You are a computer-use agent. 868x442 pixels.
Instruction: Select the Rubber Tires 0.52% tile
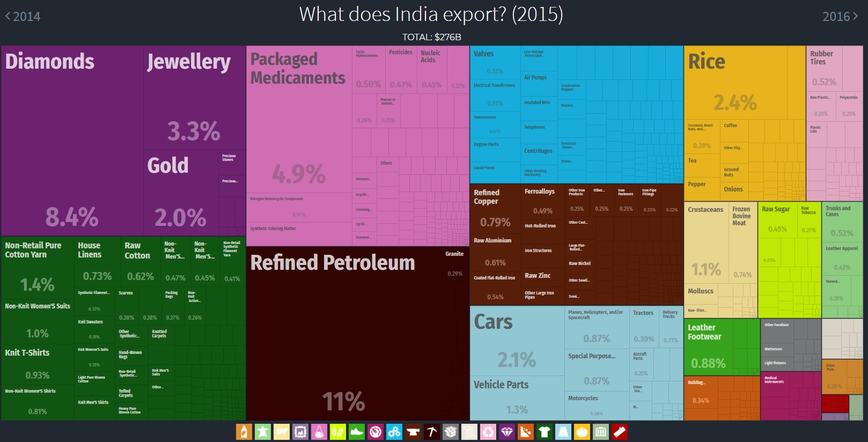(824, 69)
